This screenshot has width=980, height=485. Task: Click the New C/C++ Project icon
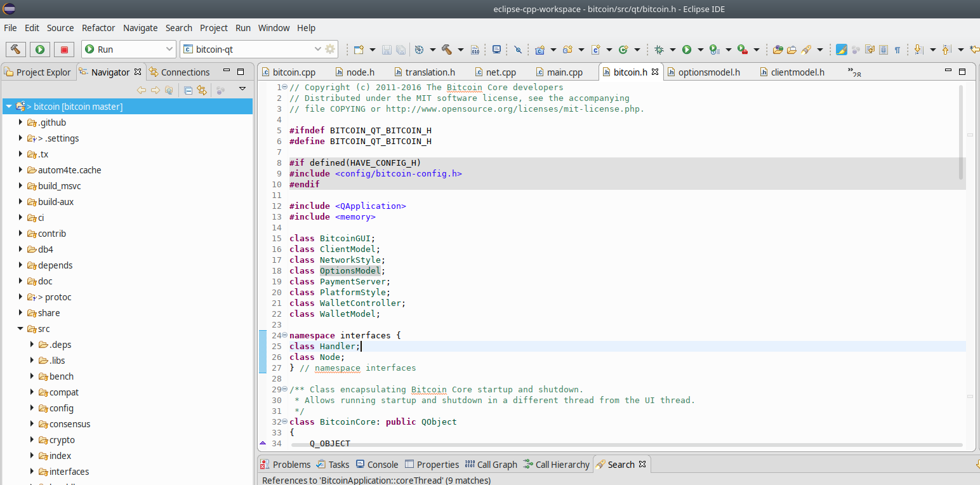point(540,49)
